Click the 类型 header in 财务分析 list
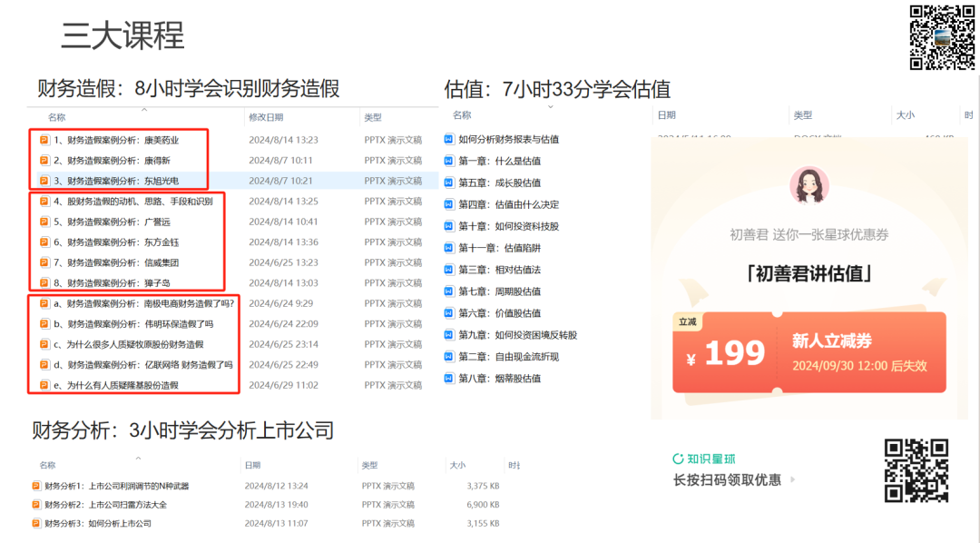Viewport: 980px width, 543px height. pyautogui.click(x=369, y=466)
